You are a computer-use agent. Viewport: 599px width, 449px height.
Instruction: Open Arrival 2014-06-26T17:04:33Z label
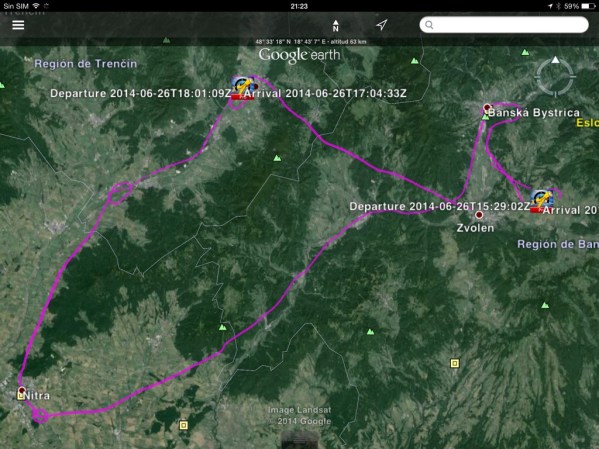click(325, 94)
